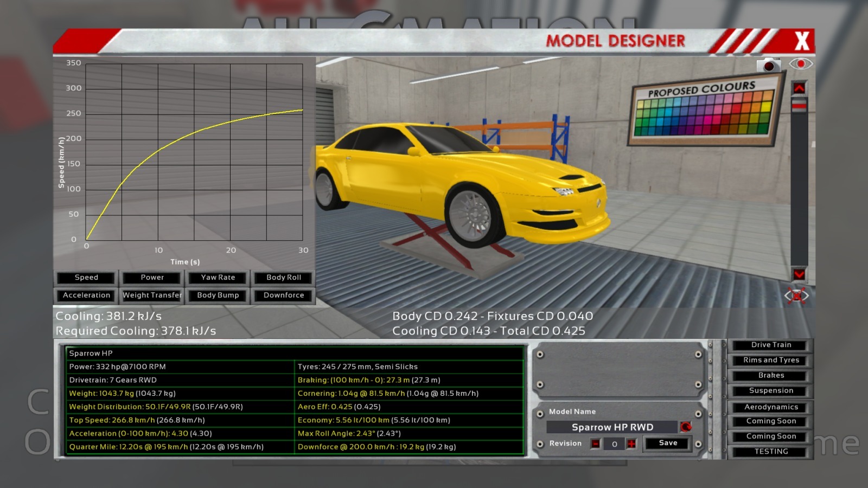Click the Cooling: 381.2 kJ/s readout
The image size is (868, 488).
click(108, 316)
